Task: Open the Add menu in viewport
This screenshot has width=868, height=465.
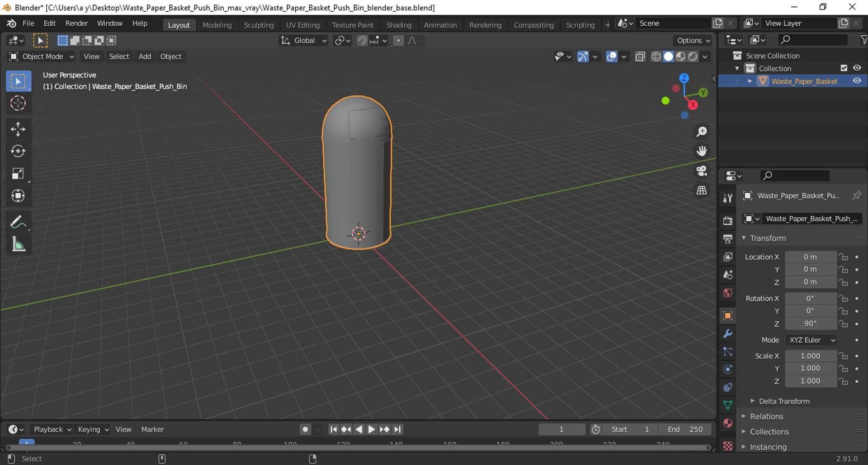Action: pyautogui.click(x=145, y=57)
